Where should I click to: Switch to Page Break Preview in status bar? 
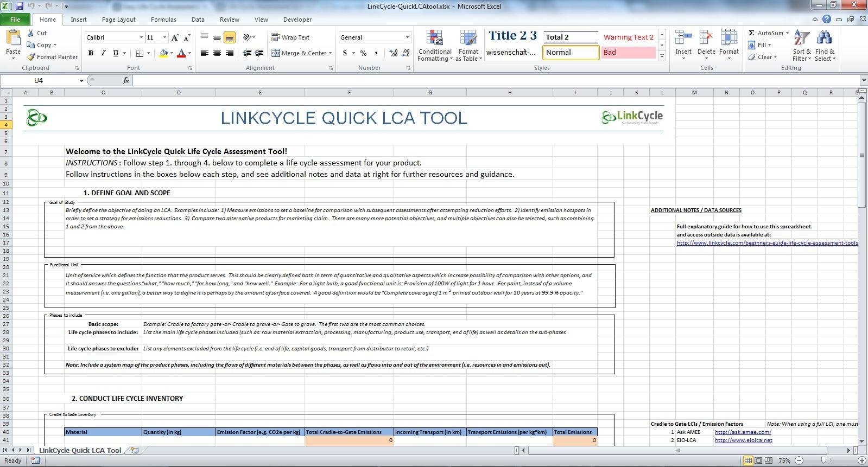pyautogui.click(x=769, y=460)
